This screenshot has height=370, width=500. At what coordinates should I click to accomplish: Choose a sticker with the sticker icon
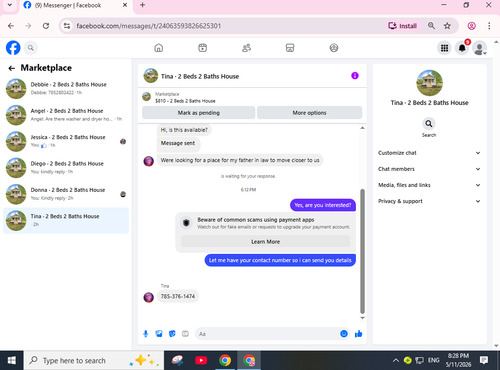tap(172, 334)
